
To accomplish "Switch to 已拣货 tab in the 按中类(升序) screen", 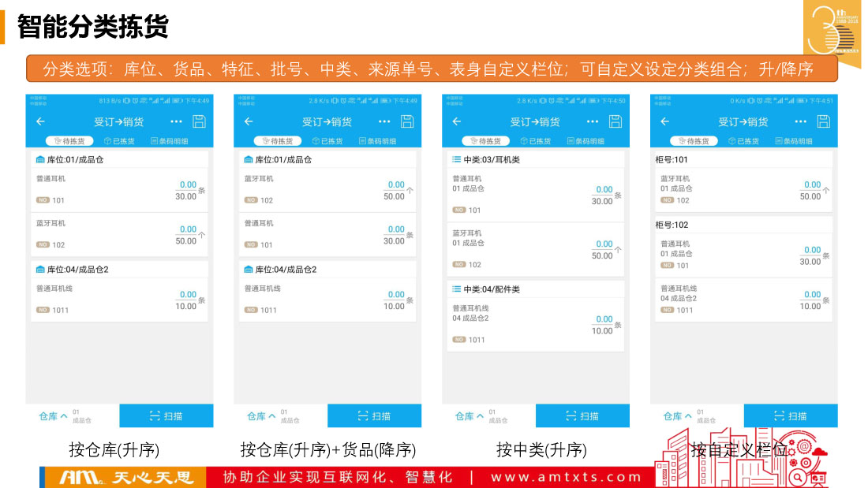I will [536, 141].
